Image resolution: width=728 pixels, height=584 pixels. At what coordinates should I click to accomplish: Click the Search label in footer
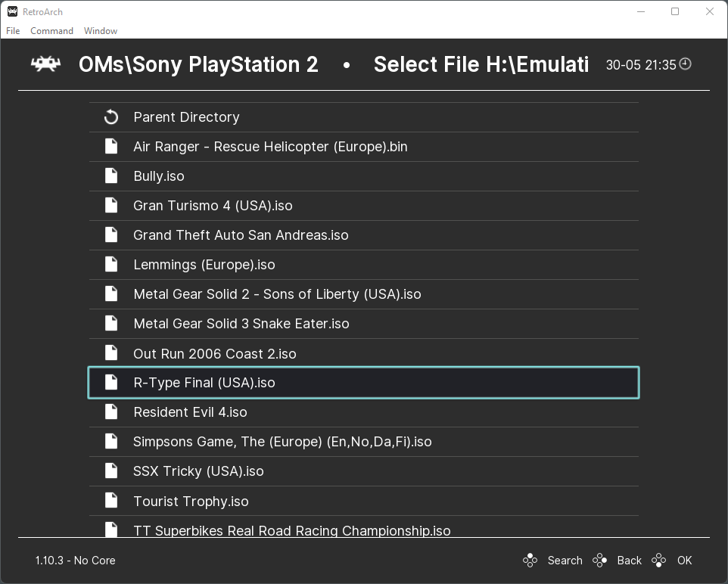click(x=565, y=561)
